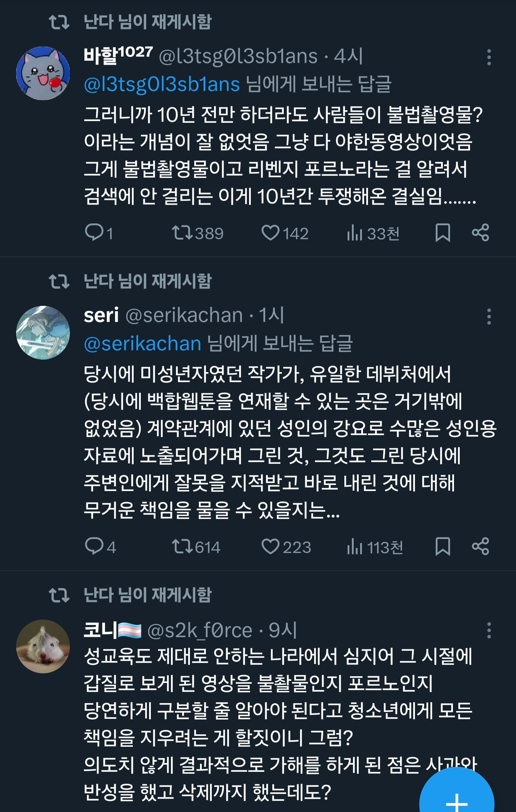Bookmark seri's tweet

443,547
